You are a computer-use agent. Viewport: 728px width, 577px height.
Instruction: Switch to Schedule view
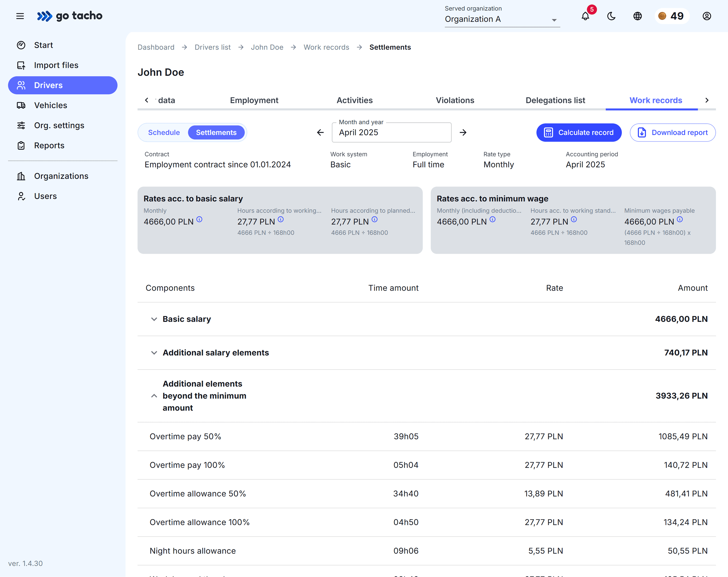click(x=164, y=133)
